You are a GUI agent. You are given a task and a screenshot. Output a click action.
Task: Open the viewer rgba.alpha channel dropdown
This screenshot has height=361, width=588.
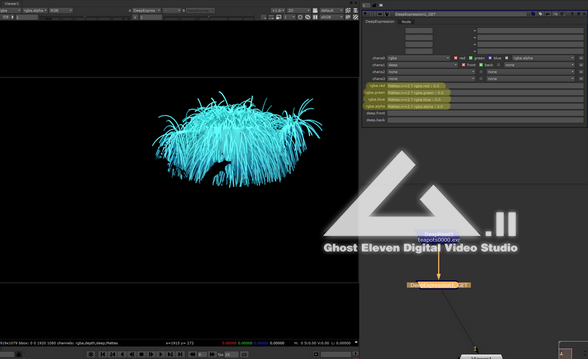(x=35, y=10)
